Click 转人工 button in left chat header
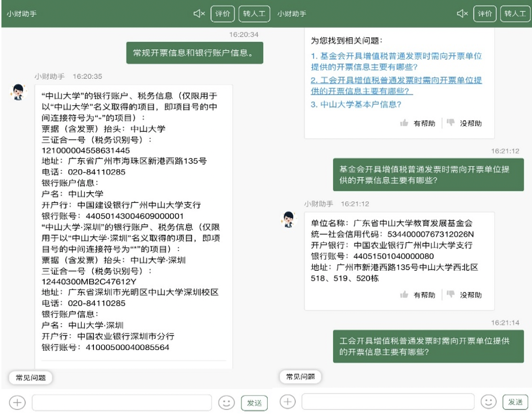The height and width of the screenshot is (414, 532). click(254, 14)
